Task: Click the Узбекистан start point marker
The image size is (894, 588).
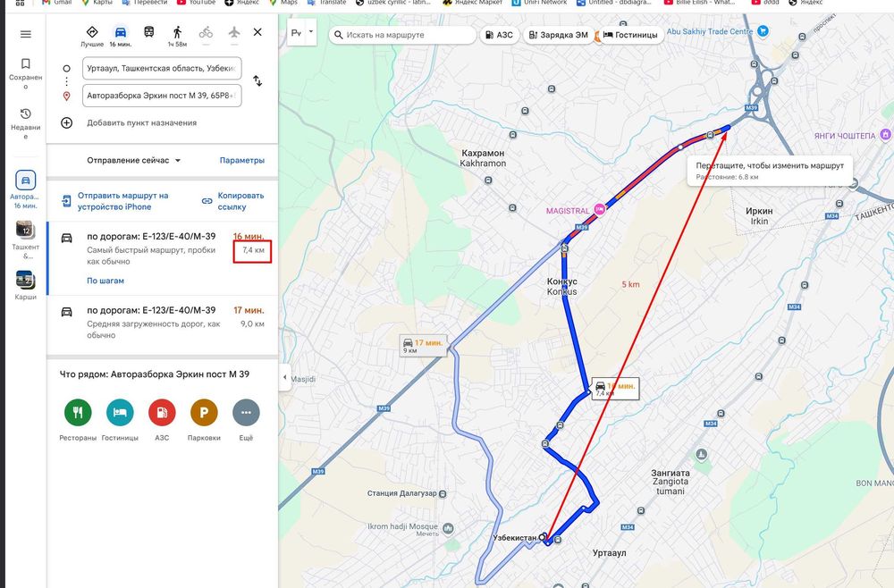Action: point(543,537)
